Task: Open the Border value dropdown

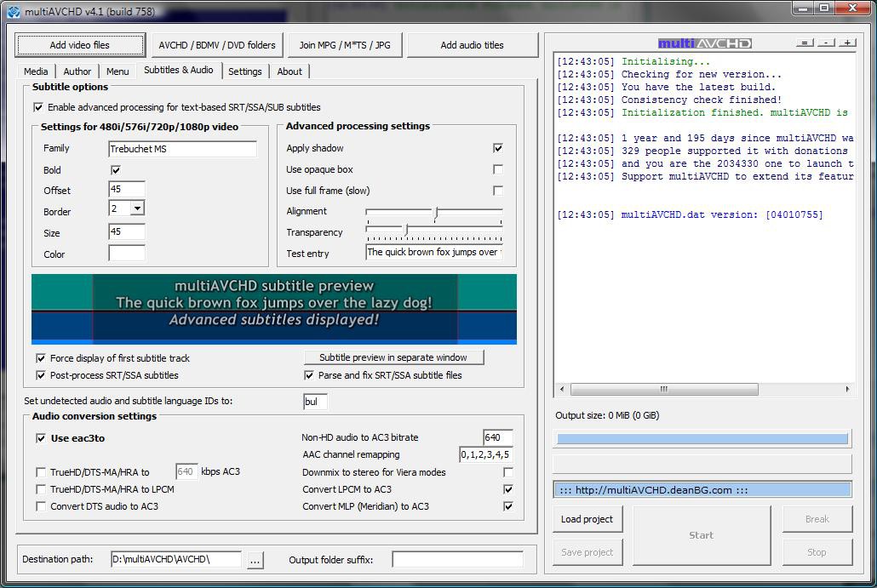Action: coord(138,208)
